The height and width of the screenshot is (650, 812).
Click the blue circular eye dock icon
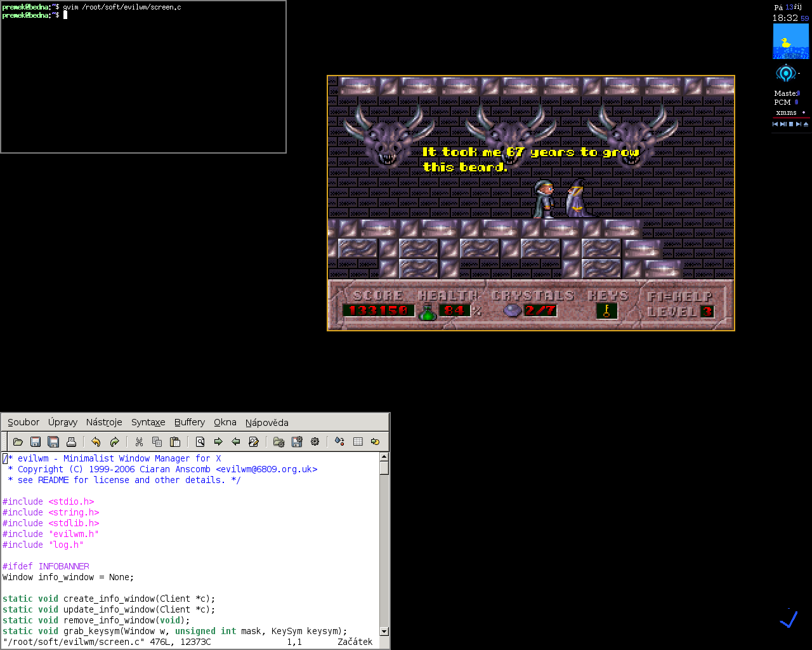(x=786, y=74)
